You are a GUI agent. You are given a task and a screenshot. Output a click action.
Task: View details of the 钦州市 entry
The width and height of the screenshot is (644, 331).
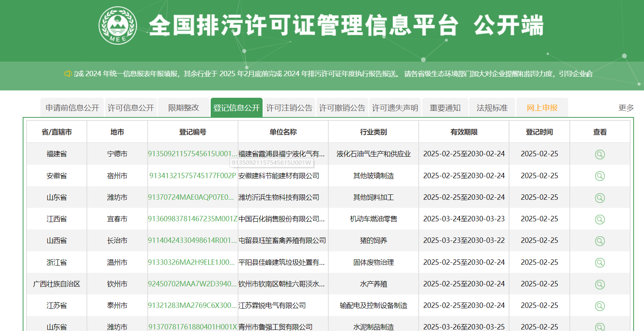[600, 284]
